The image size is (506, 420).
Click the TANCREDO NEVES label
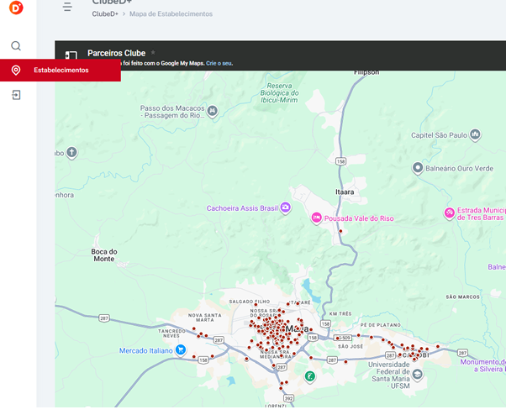pyautogui.click(x=171, y=333)
